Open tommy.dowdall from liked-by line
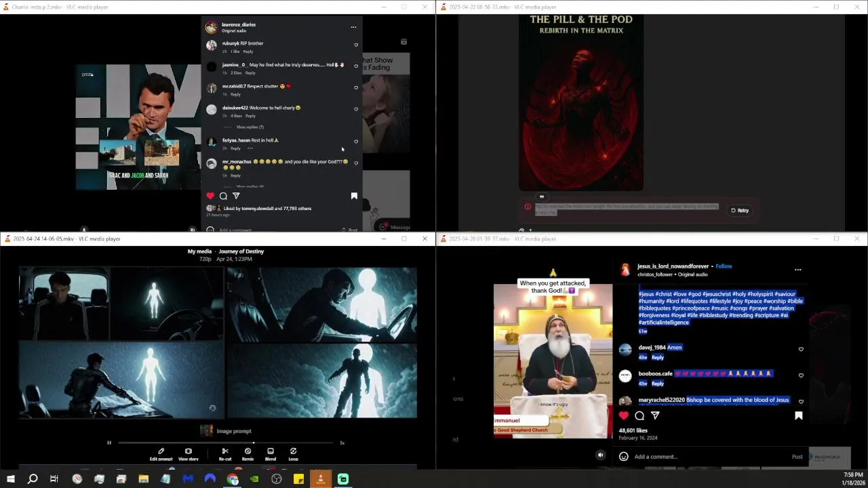The width and height of the screenshot is (868, 488). pos(258,209)
